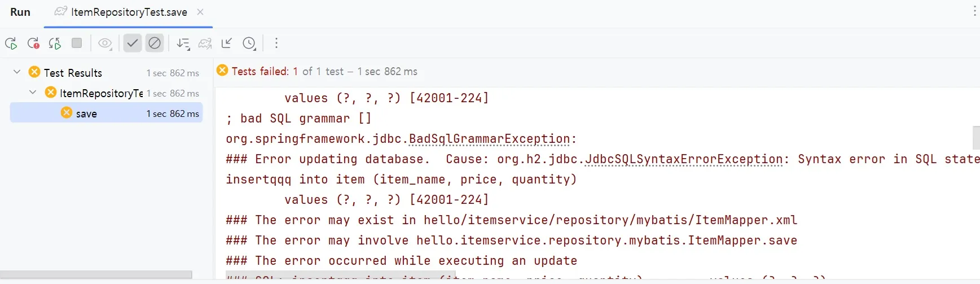Open toolbar more options menu

(x=276, y=43)
